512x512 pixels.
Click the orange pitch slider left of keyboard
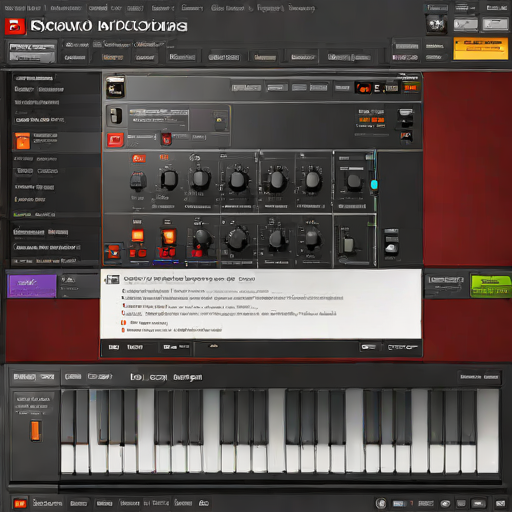[35, 430]
